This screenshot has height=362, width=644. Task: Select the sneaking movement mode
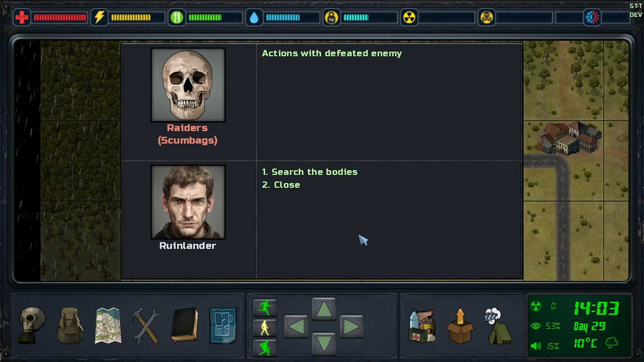coord(265,348)
